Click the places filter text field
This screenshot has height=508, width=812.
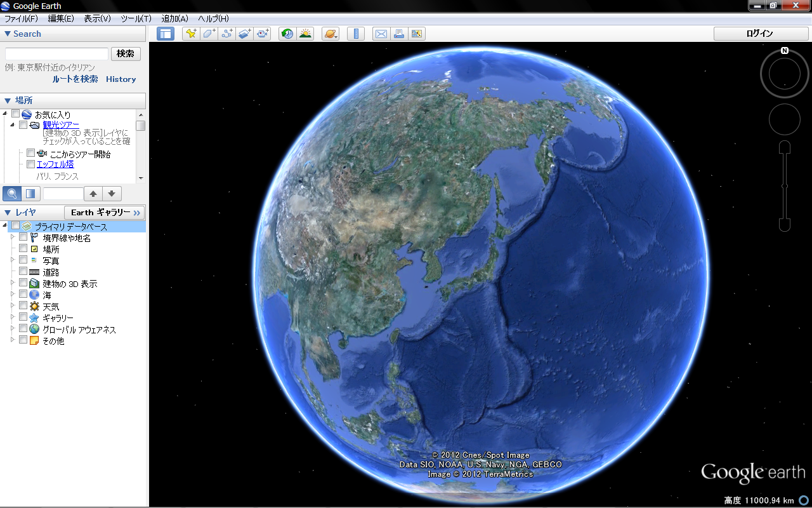(63, 194)
